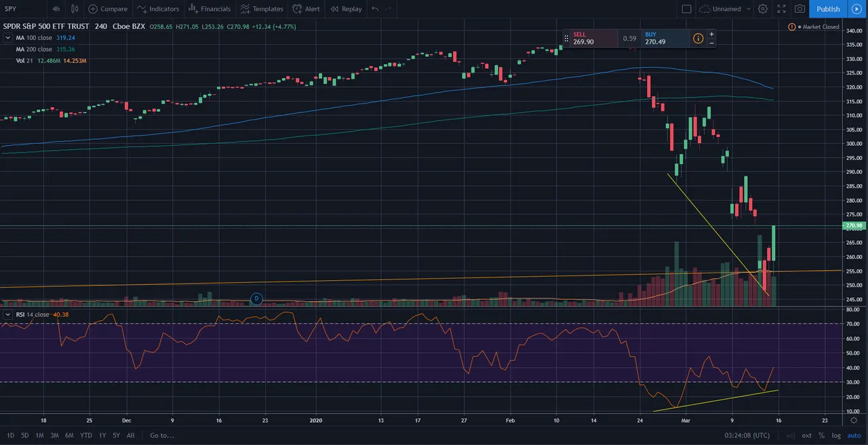Open the Go to date dialog
The height and width of the screenshot is (445, 868).
(x=162, y=436)
